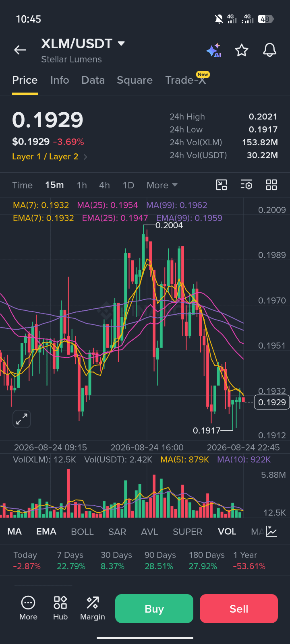Tap the MA(7): 0.1932 legend text
The width and height of the screenshot is (290, 644).
click(41, 205)
